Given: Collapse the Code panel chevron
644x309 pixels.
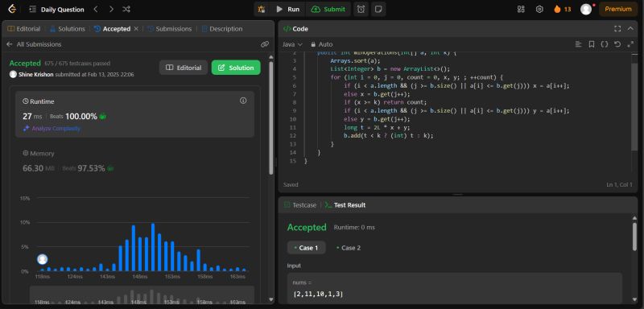Looking at the screenshot, I should click(x=630, y=29).
